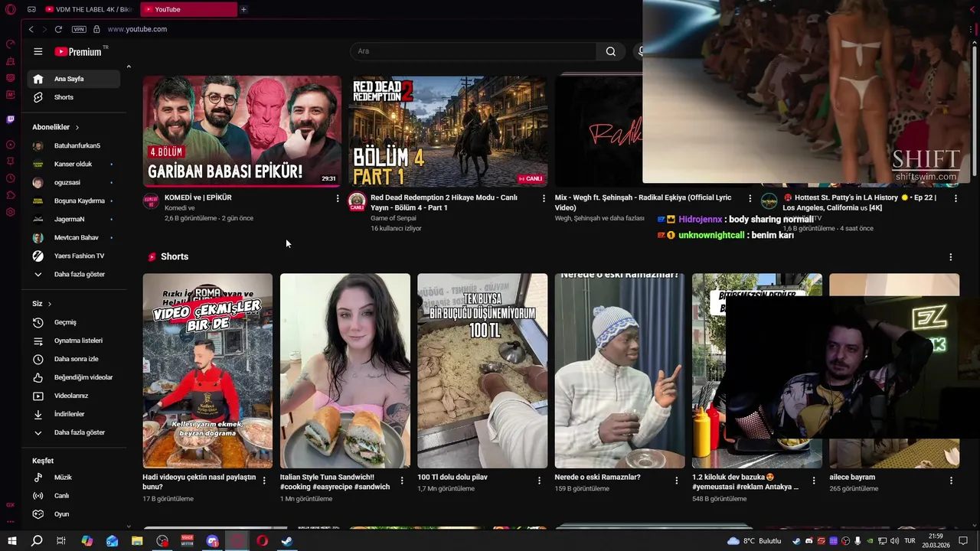Screen dimensions: 980x551
Task: Expand Daha fazla göster under İndirilenler
Action: coord(73,432)
